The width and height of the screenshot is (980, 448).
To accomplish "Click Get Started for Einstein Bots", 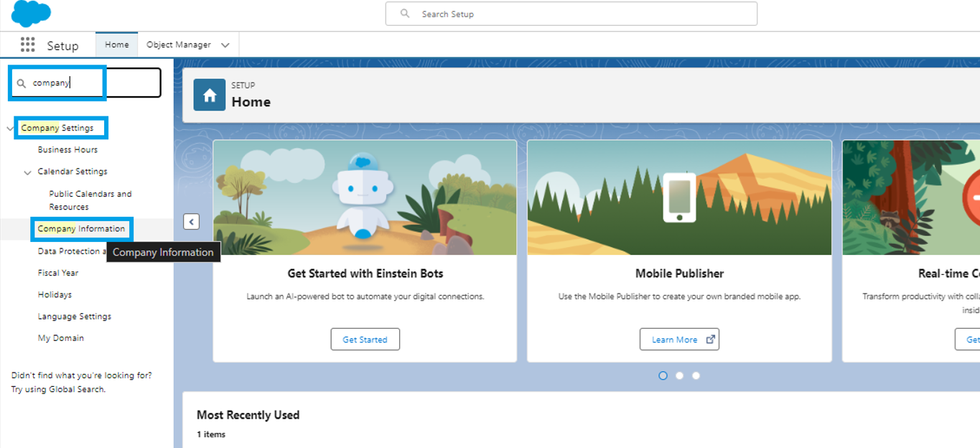I will click(x=365, y=340).
